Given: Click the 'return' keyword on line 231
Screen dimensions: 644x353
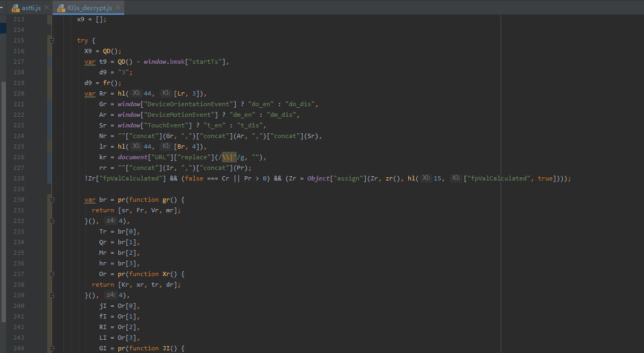Looking at the screenshot, I should [103, 210].
